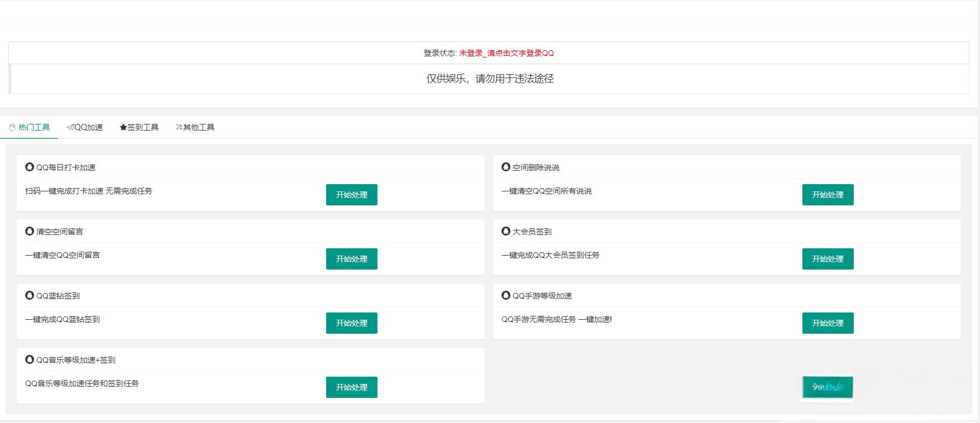Click the card title QQ蓝钻签到
Image resolution: width=980 pixels, height=423 pixels.
tap(58, 296)
